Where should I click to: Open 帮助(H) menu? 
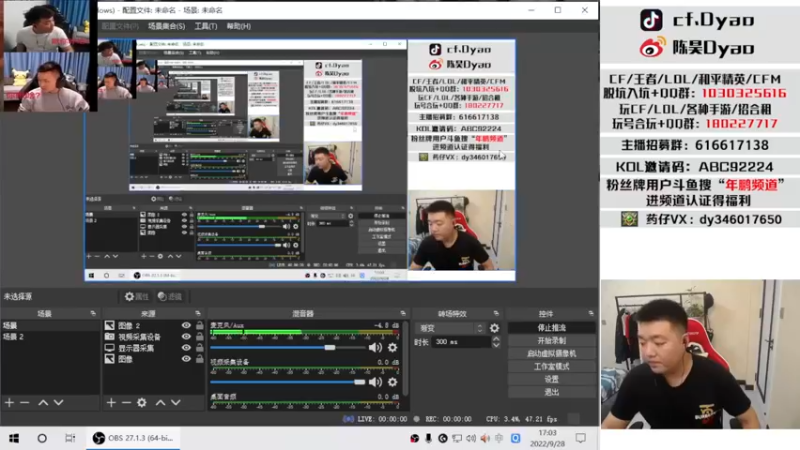[x=239, y=26]
